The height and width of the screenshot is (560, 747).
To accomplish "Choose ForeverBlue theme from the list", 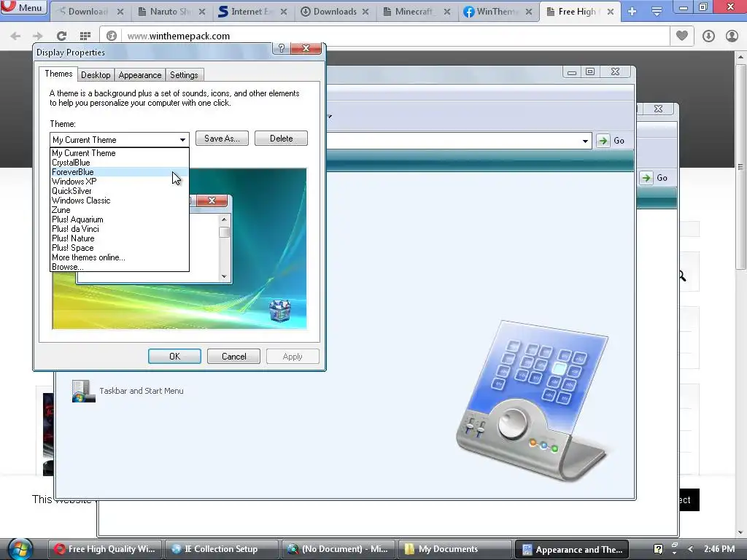I will point(120,172).
